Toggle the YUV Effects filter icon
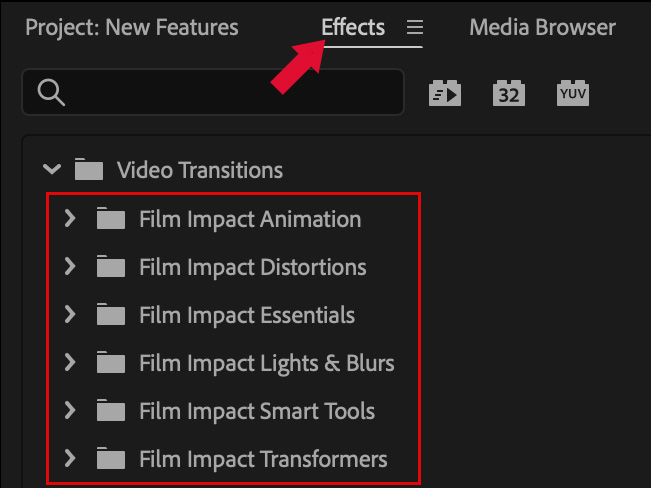Image resolution: width=651 pixels, height=488 pixels. [x=573, y=93]
